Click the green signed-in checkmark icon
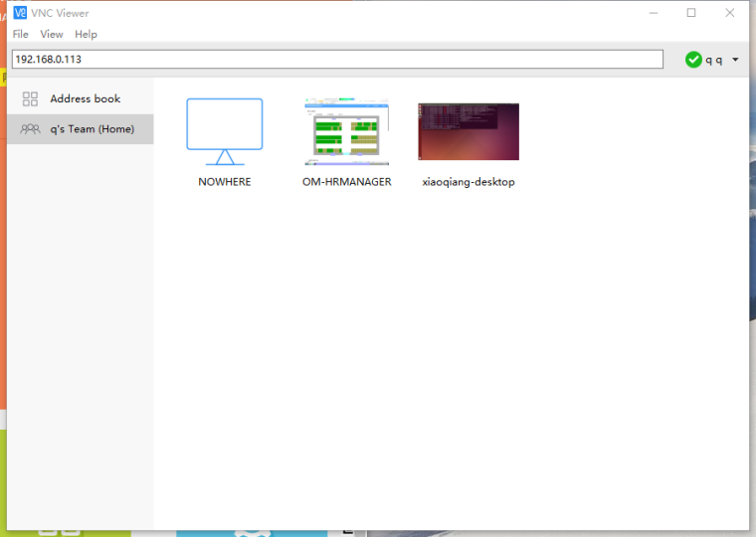Screen dimensions: 756x537 coord(693,60)
